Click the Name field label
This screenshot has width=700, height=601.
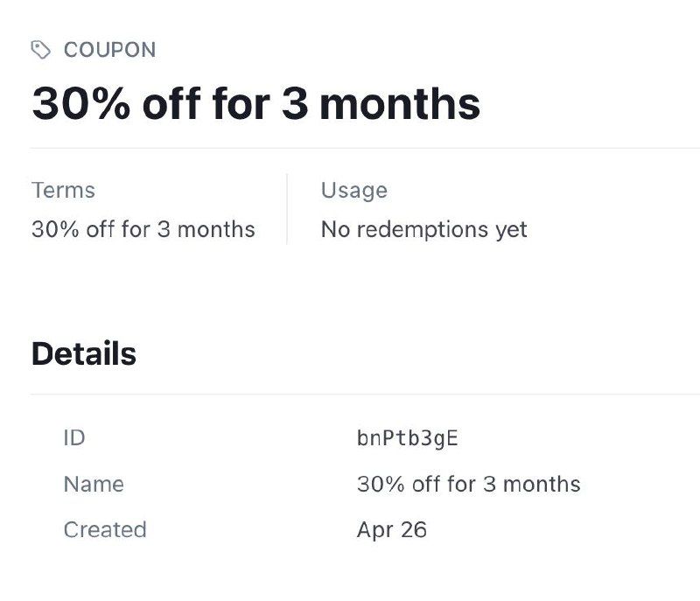pyautogui.click(x=94, y=484)
